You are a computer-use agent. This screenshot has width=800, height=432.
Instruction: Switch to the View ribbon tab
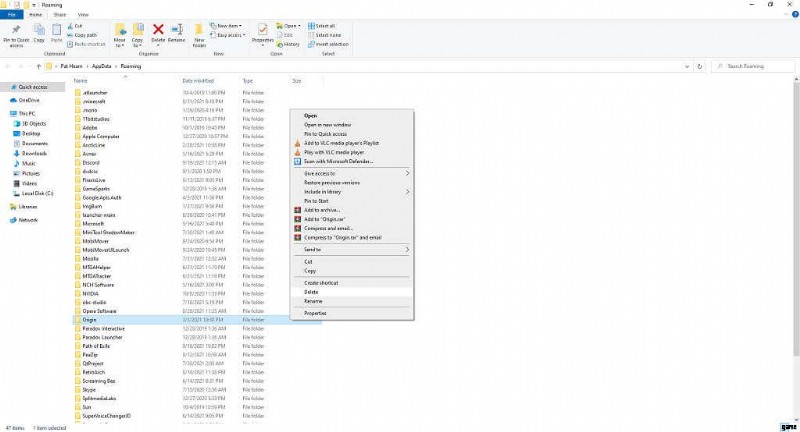pyautogui.click(x=83, y=15)
